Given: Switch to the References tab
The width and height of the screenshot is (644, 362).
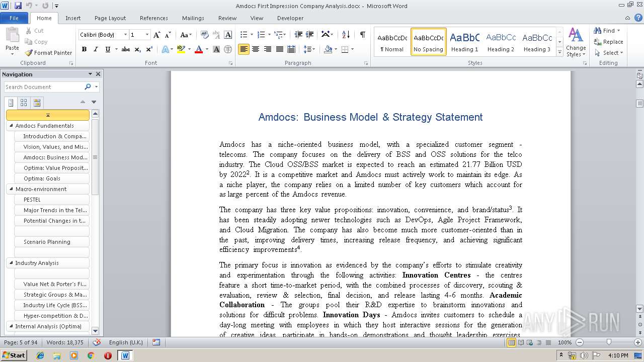Looking at the screenshot, I should coord(154,18).
